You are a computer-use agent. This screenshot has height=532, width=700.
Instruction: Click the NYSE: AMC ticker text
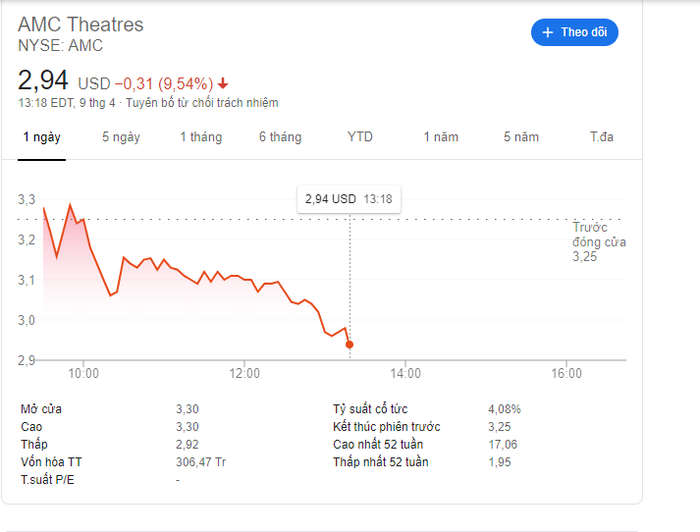pos(60,46)
